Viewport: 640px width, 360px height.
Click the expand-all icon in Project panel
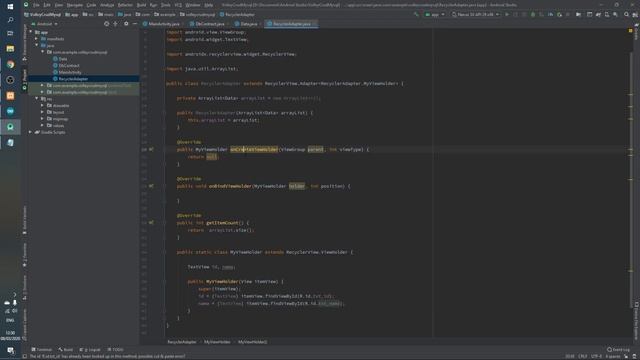tap(116, 24)
